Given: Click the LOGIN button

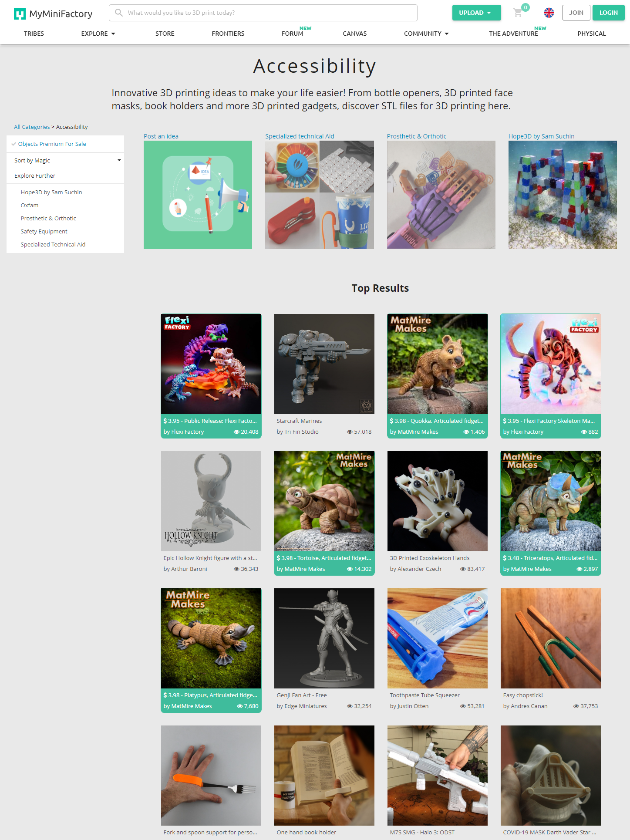Looking at the screenshot, I should [609, 13].
